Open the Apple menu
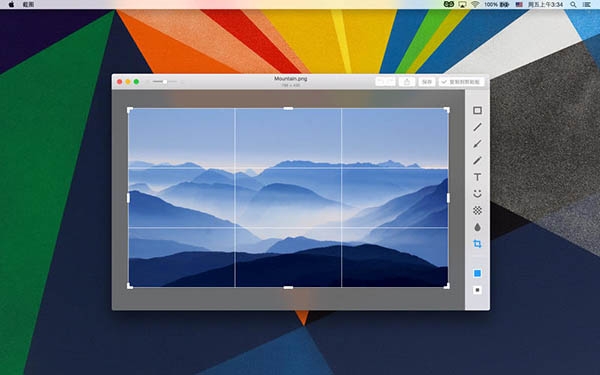Image resolution: width=600 pixels, height=375 pixels. point(11,5)
